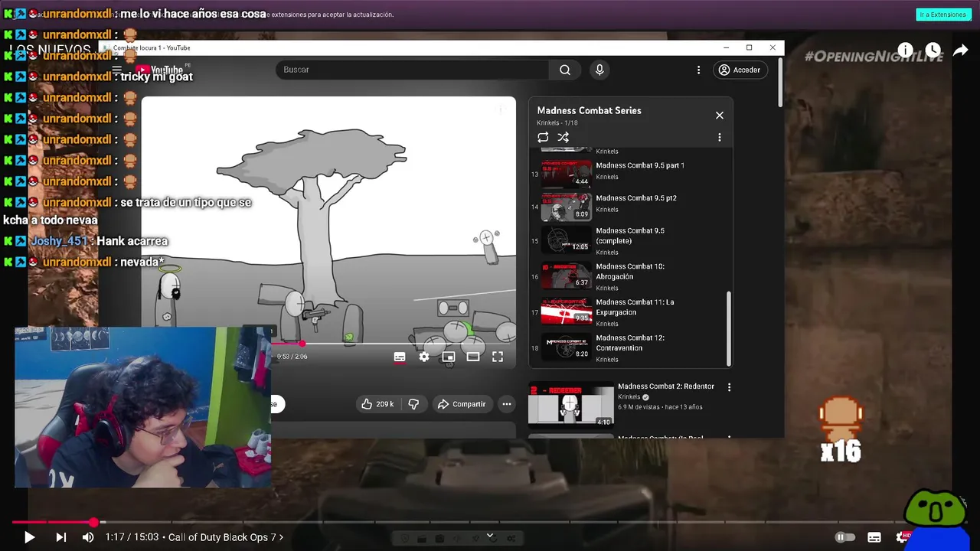The height and width of the screenshot is (551, 980).
Task: Minimize the Combate locura 1 YouTube window
Action: tap(726, 47)
